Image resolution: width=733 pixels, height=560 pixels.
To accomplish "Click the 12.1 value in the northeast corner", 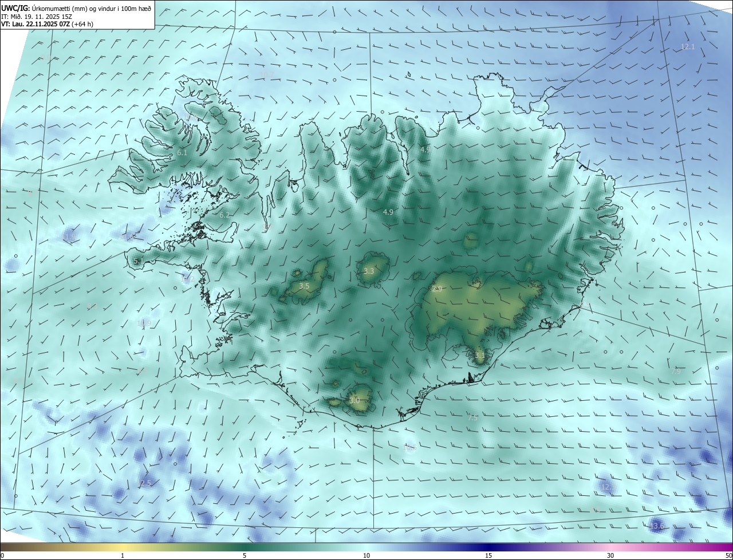I will (688, 47).
